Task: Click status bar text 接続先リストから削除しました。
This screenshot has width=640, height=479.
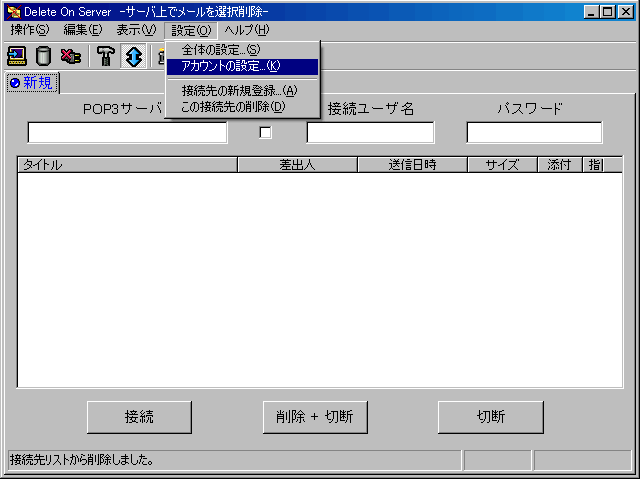Action: point(82,460)
